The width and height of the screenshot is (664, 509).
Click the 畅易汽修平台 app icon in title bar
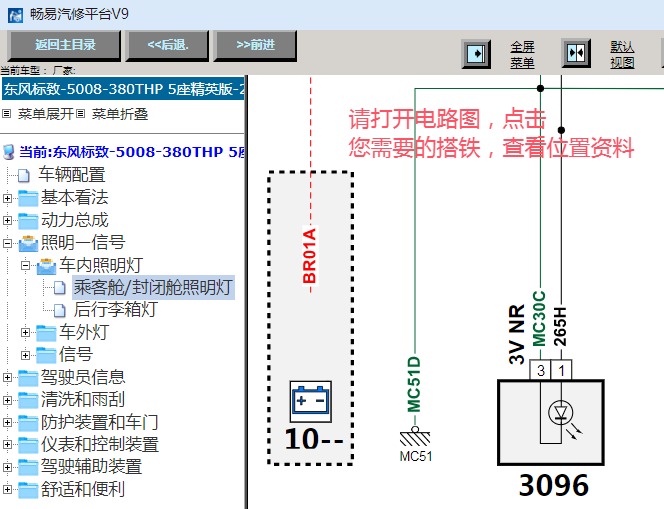point(15,15)
